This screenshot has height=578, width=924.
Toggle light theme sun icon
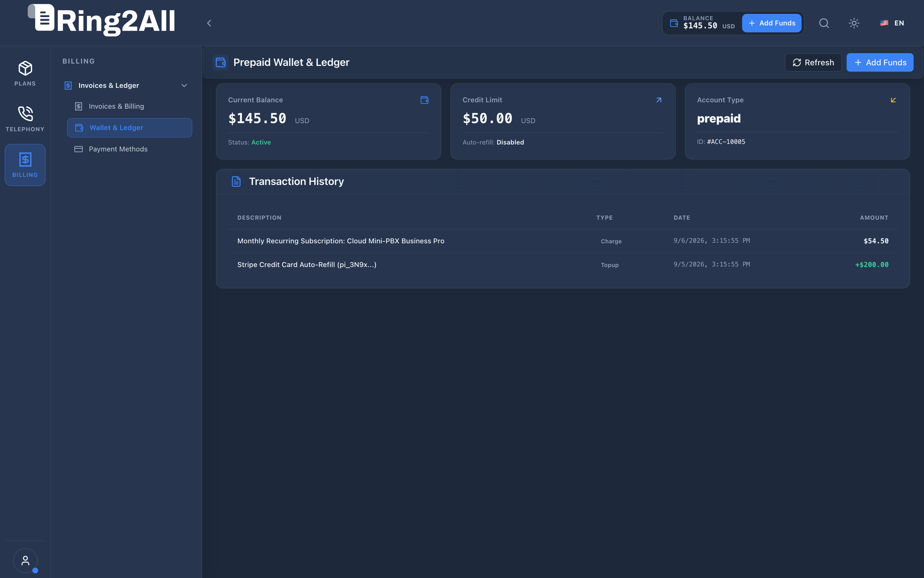click(x=854, y=23)
